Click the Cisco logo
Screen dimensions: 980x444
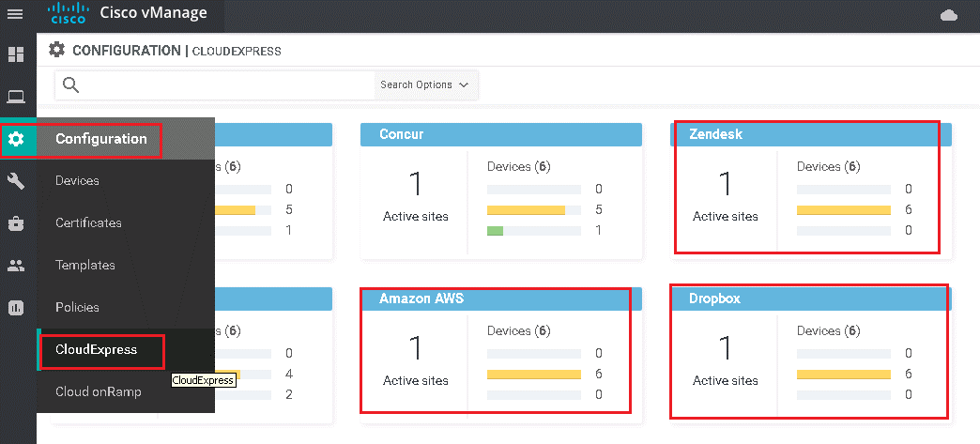pos(69,12)
